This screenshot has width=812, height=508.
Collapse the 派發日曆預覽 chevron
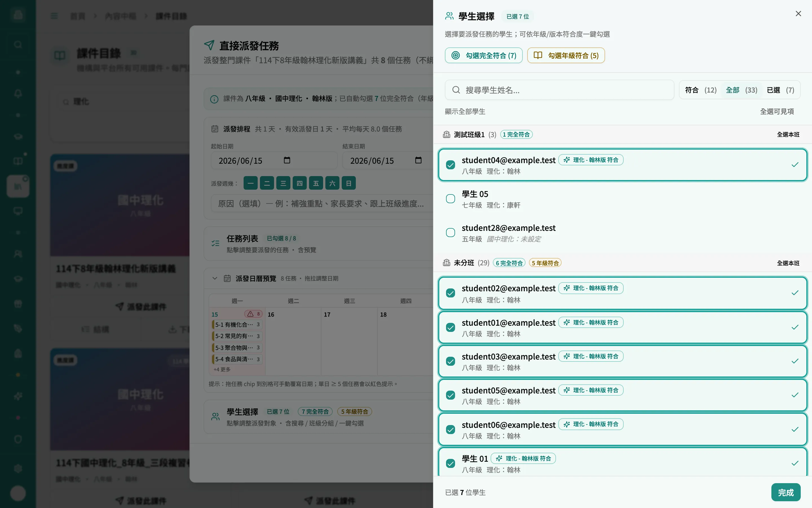pos(215,278)
